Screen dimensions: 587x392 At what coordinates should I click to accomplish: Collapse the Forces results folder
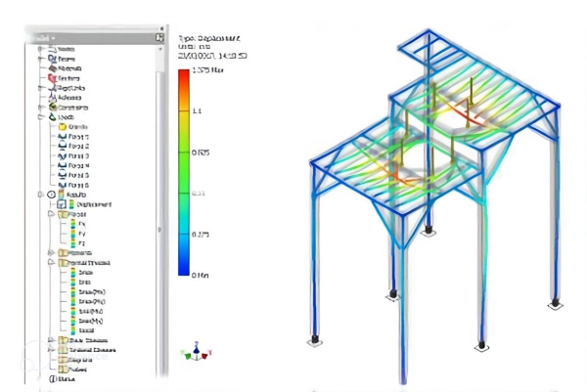point(51,214)
